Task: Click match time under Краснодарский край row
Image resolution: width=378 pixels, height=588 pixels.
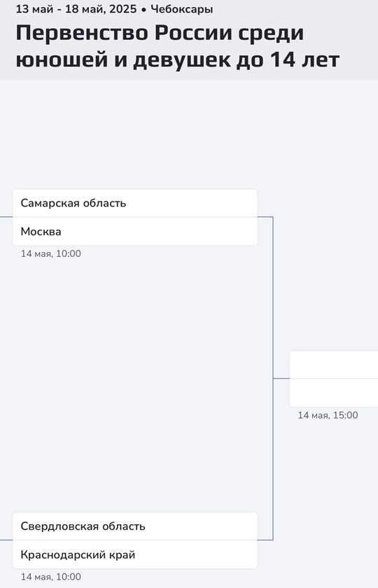Action: pyautogui.click(x=50, y=577)
